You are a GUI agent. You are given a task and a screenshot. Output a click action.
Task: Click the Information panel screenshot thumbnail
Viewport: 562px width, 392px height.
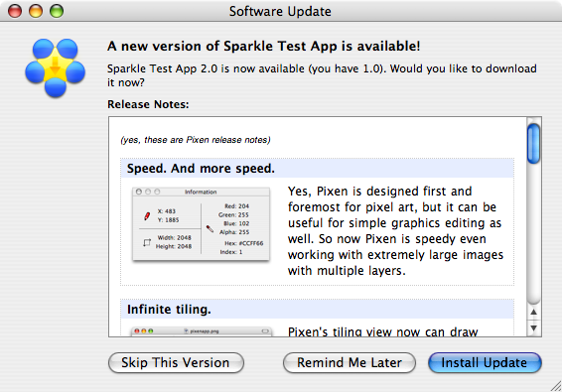click(x=201, y=224)
